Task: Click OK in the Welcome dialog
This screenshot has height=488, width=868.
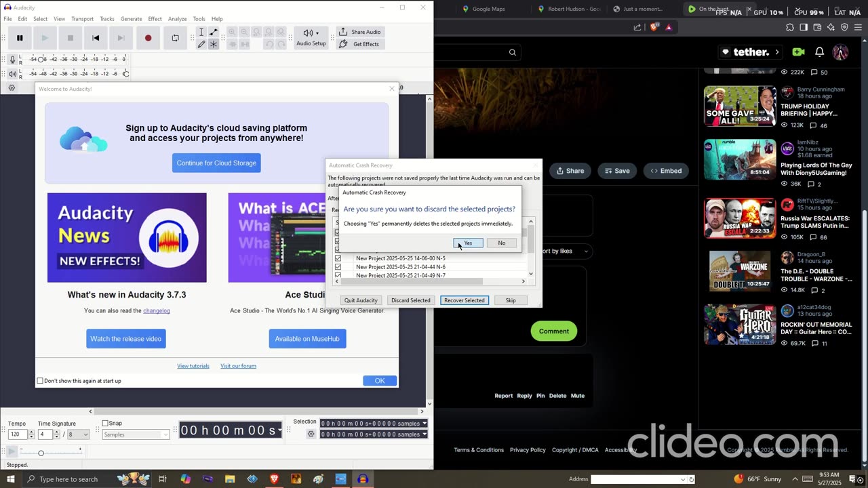Action: [380, 381]
